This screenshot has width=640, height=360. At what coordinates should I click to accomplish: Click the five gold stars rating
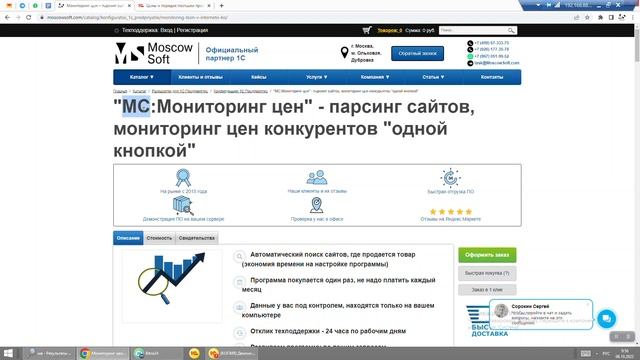(451, 211)
